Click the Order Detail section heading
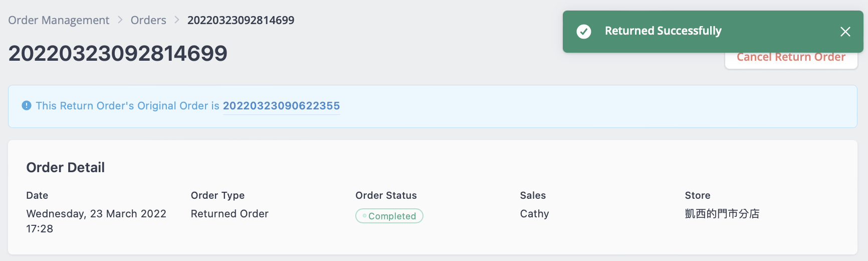Image resolution: width=868 pixels, height=261 pixels. coord(66,168)
